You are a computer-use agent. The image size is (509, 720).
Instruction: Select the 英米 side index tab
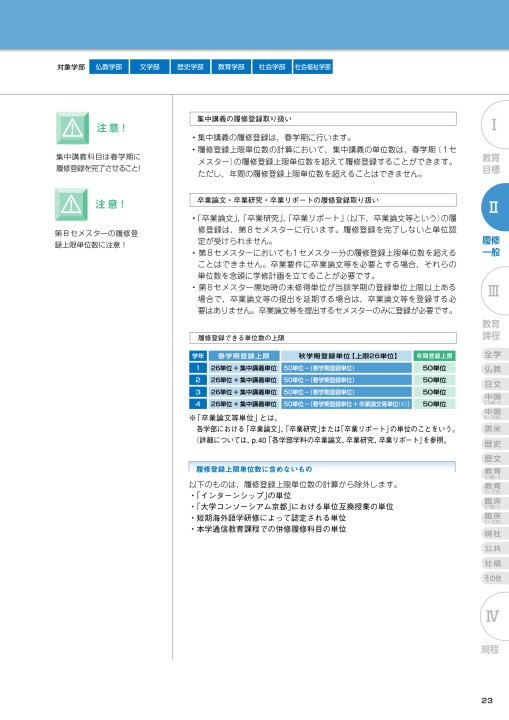[x=495, y=429]
